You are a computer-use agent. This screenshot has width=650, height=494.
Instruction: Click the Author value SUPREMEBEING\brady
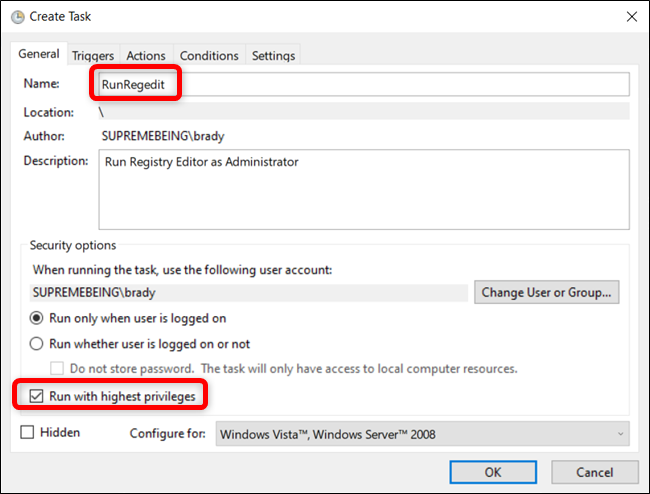(163, 136)
